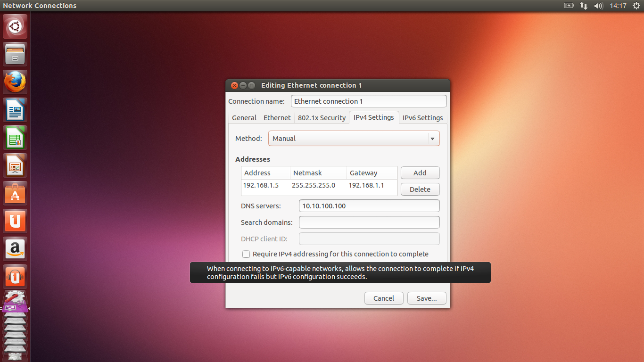
Task: Click the DNS servers input field
Action: pyautogui.click(x=369, y=206)
